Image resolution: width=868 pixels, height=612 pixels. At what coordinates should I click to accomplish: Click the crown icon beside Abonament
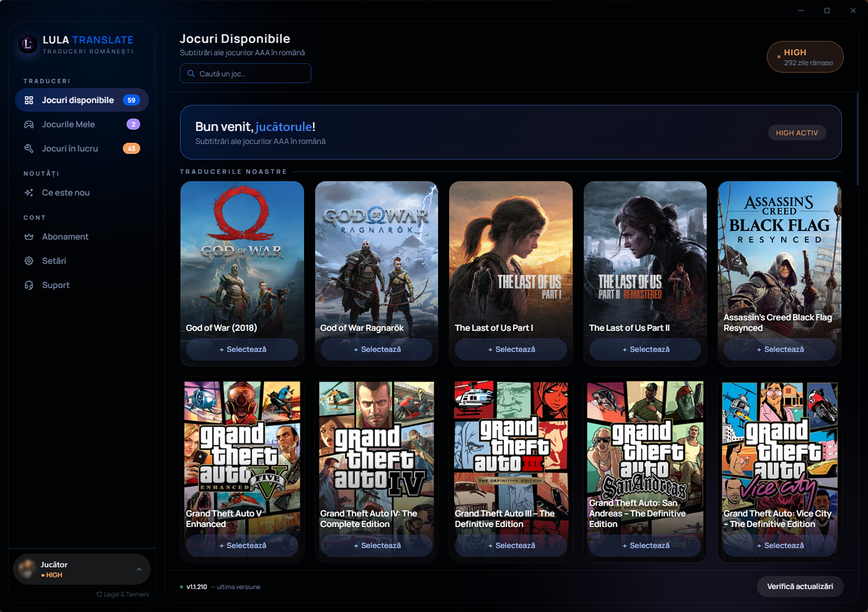(29, 237)
